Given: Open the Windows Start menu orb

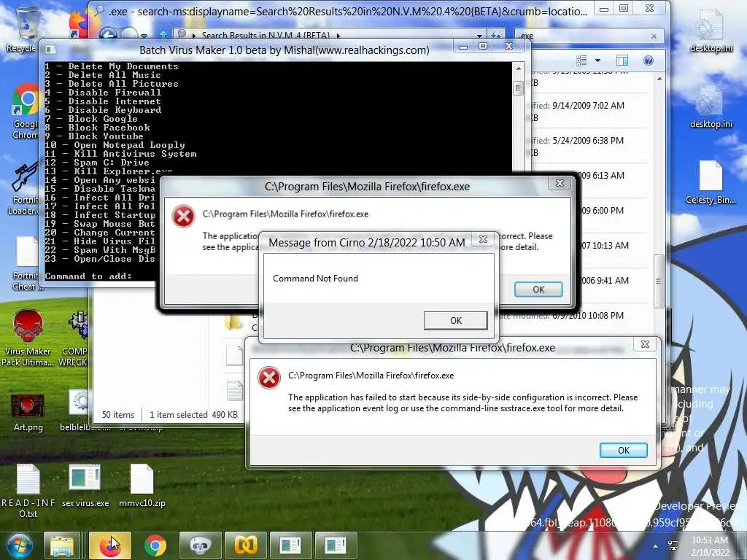Looking at the screenshot, I should click(18, 545).
